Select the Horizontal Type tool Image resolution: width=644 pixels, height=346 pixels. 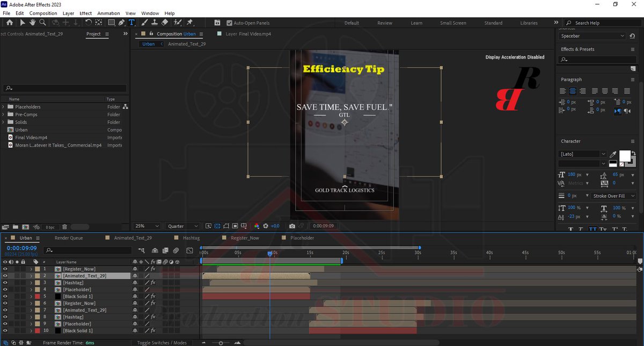click(x=131, y=23)
